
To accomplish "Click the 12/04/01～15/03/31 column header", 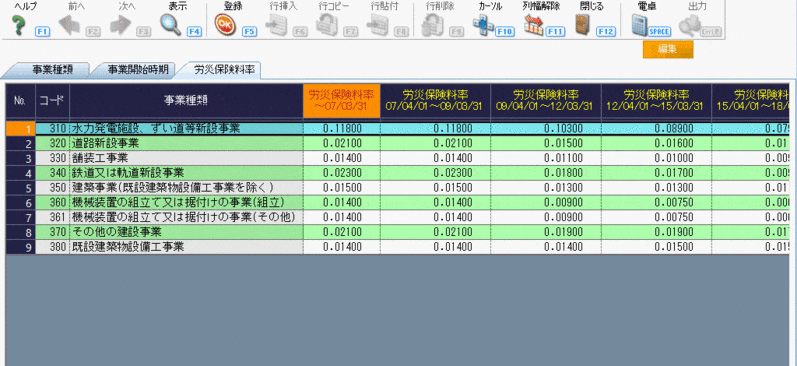I will (x=656, y=101).
